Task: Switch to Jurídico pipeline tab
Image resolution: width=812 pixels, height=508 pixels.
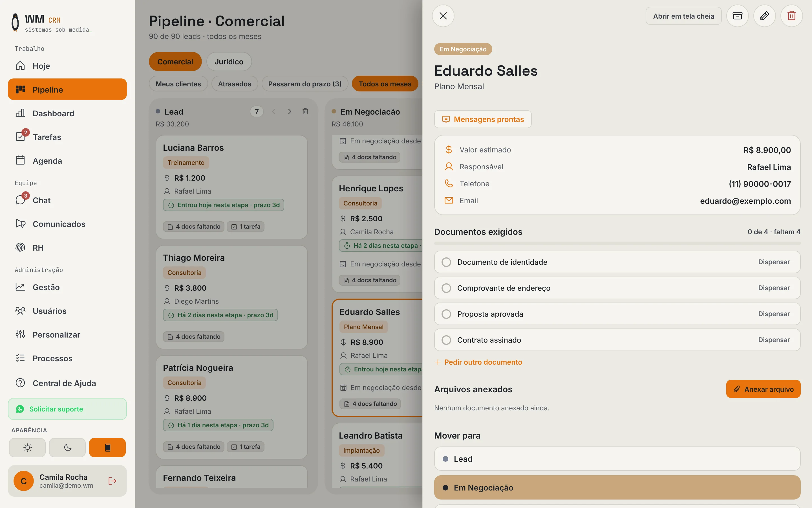Action: (229, 62)
